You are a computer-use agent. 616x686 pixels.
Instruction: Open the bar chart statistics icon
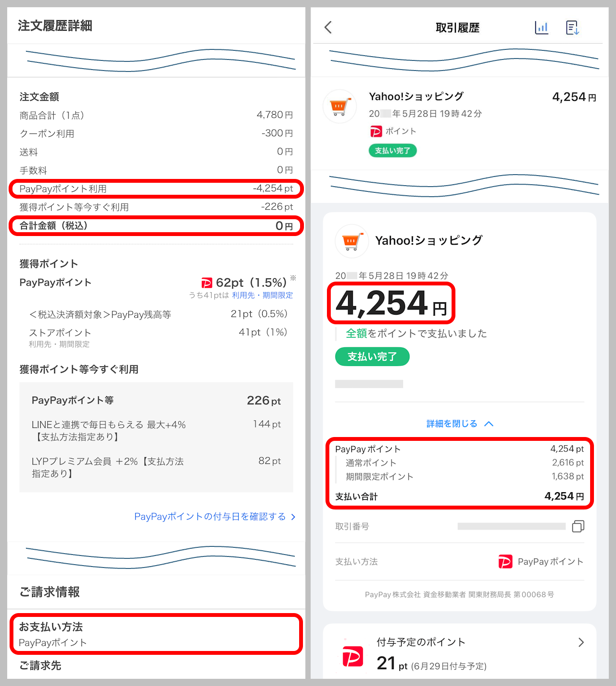(x=541, y=27)
